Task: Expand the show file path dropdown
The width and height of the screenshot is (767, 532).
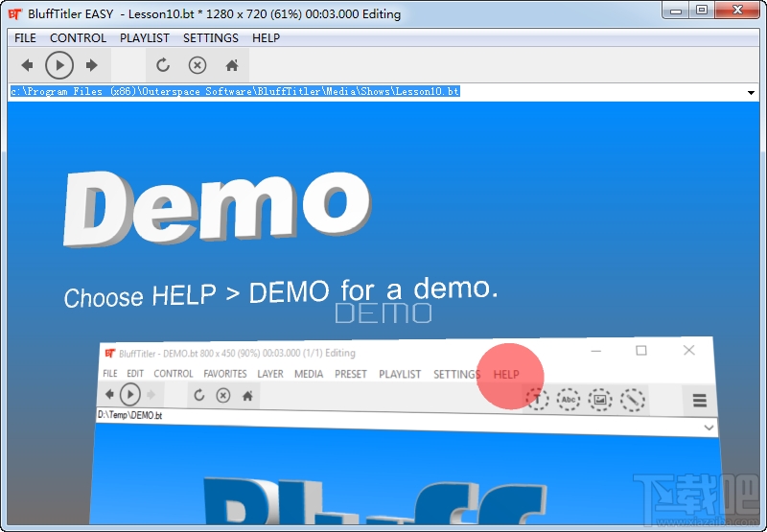Action: (751, 92)
